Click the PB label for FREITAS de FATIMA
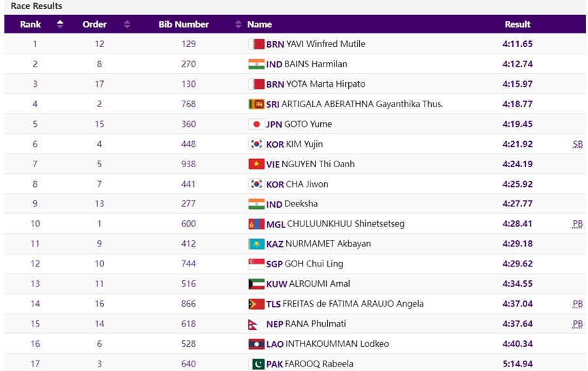Viewport: 588px width, 371px height. point(578,304)
